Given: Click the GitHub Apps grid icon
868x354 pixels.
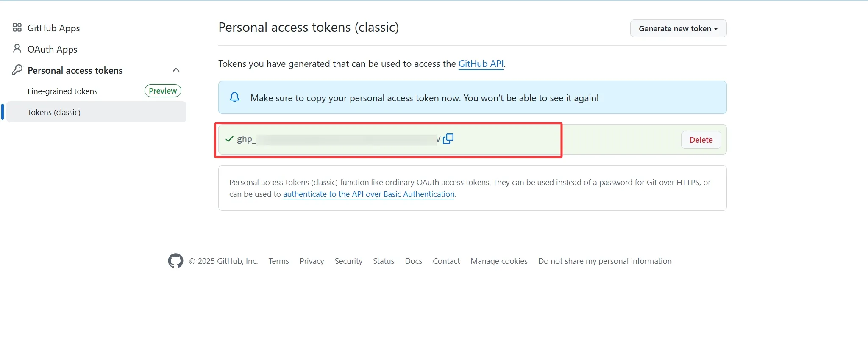Looking at the screenshot, I should pos(17,28).
